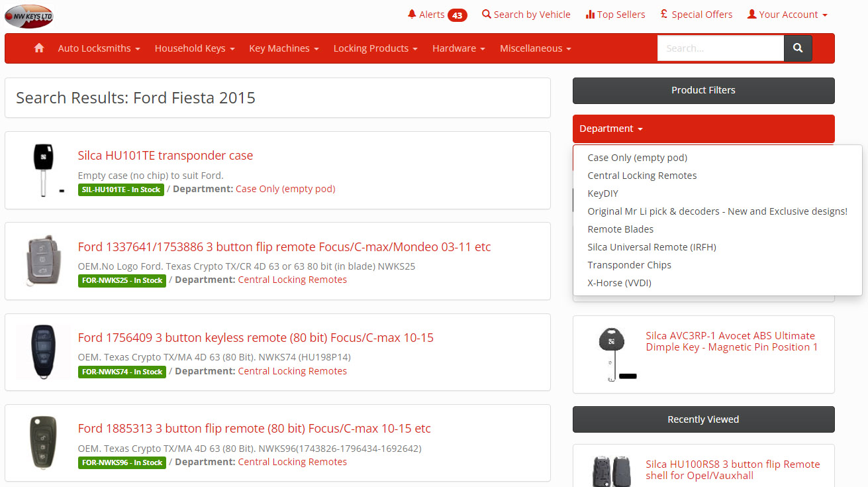868x487 pixels.
Task: Click the NW Keys Ltd logo
Action: 29,16
